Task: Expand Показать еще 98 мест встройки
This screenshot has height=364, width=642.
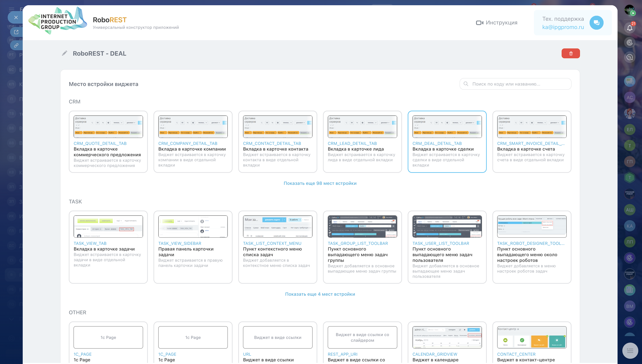Action: 320,183
